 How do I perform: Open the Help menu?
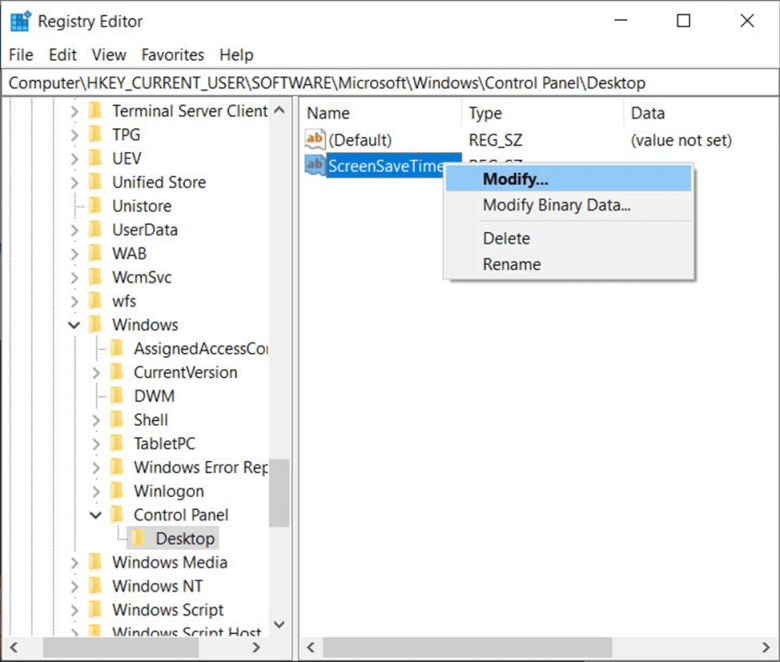[x=236, y=55]
